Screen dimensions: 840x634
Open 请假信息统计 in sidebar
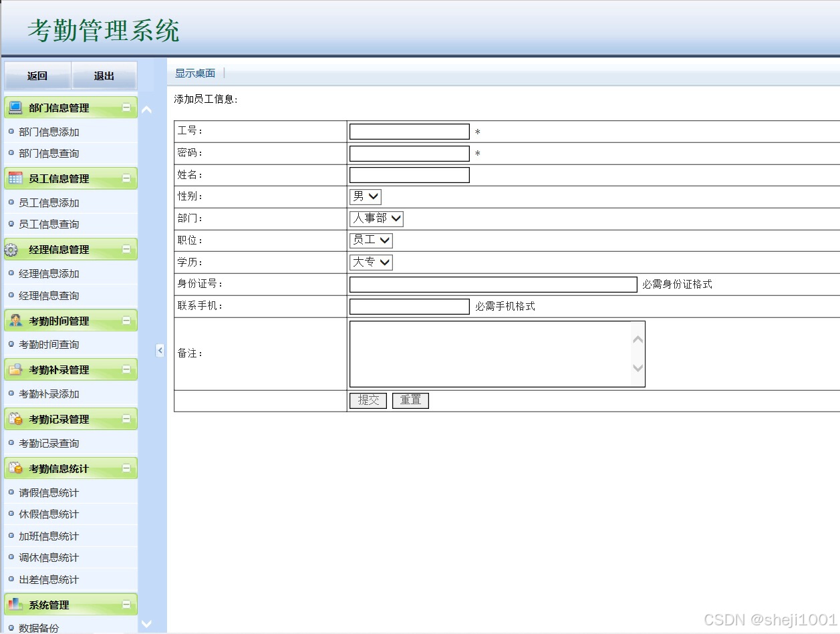point(49,492)
